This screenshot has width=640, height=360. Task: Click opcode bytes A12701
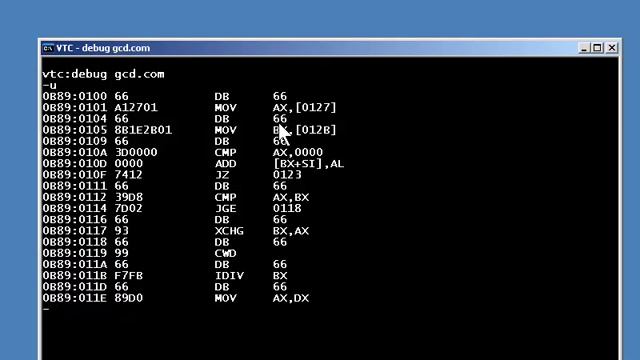coord(136,108)
